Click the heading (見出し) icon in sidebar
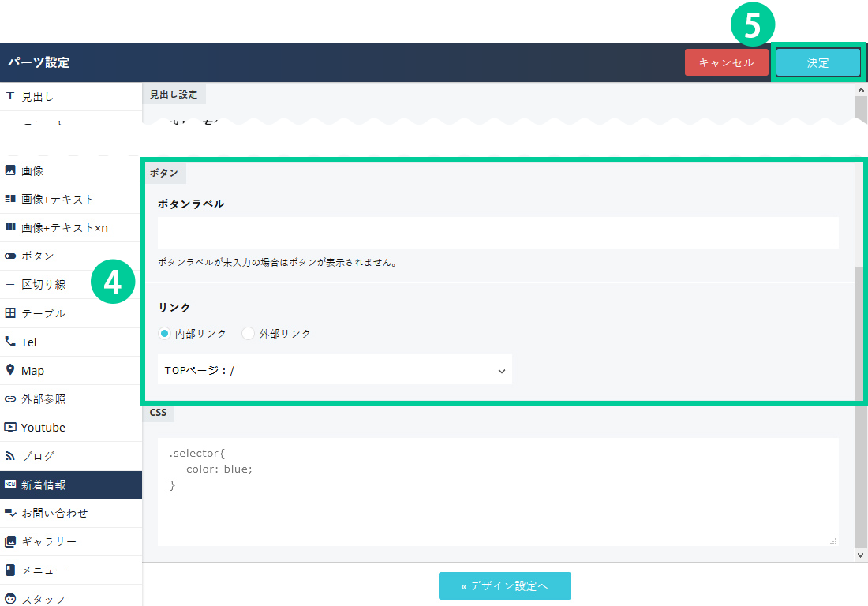This screenshot has height=606, width=868. point(10,96)
